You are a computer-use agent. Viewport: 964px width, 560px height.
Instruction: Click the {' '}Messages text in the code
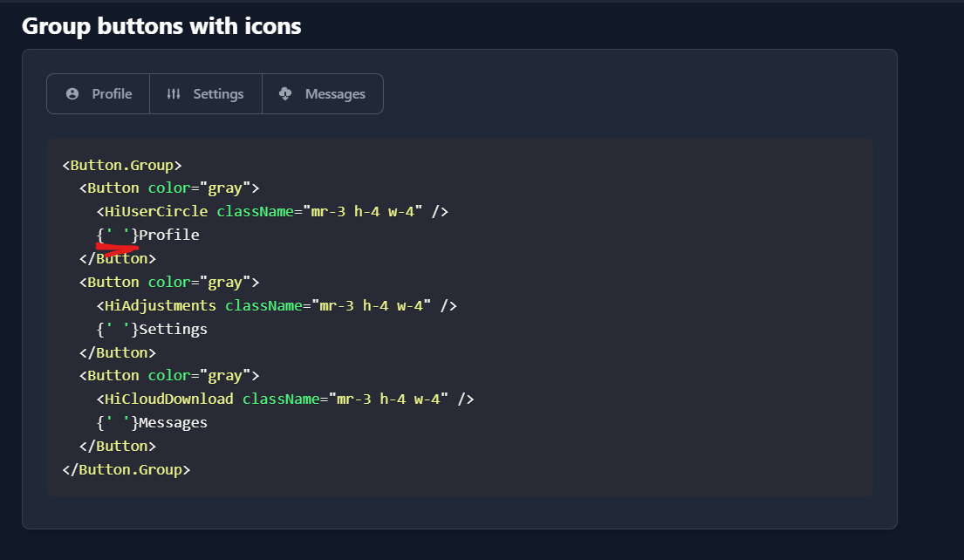(153, 421)
